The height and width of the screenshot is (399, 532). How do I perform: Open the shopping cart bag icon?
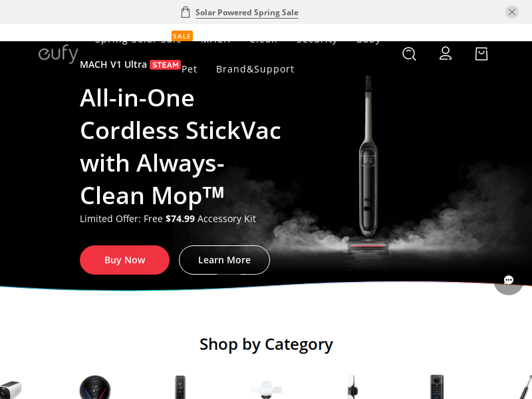click(x=481, y=54)
